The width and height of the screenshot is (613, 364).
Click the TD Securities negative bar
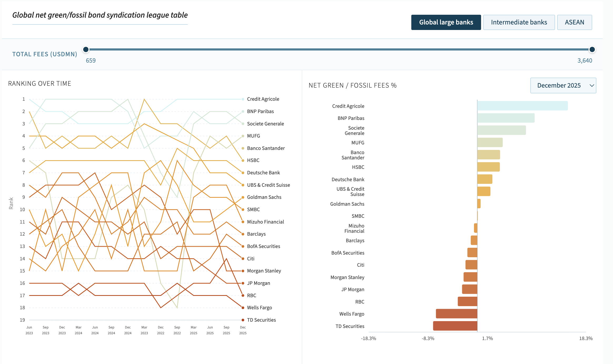click(x=455, y=326)
